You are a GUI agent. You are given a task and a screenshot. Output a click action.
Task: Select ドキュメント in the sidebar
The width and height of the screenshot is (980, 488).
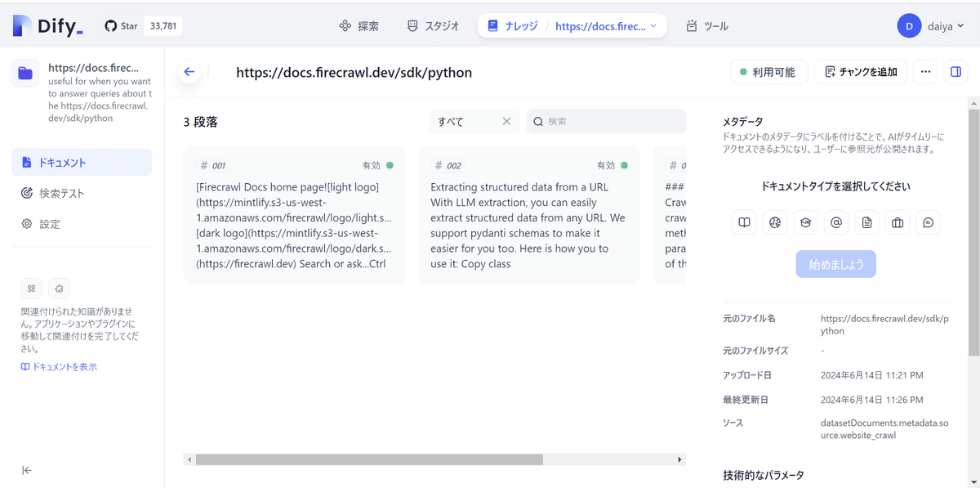pyautogui.click(x=82, y=162)
